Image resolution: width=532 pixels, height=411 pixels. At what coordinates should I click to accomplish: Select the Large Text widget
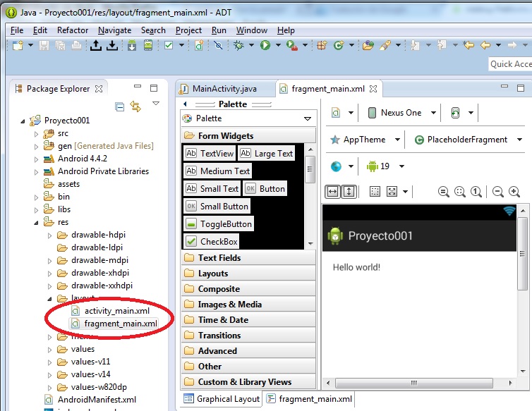click(x=266, y=154)
